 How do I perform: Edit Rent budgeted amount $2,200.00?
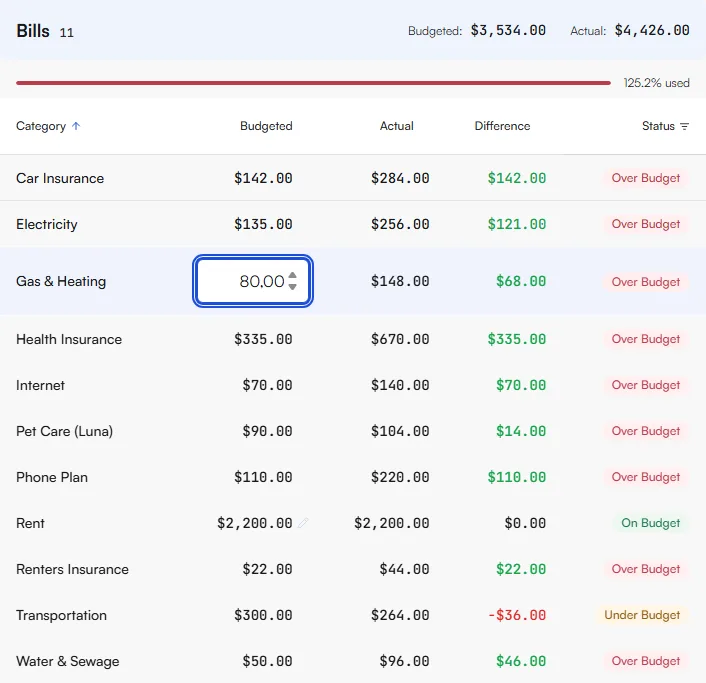click(255, 523)
